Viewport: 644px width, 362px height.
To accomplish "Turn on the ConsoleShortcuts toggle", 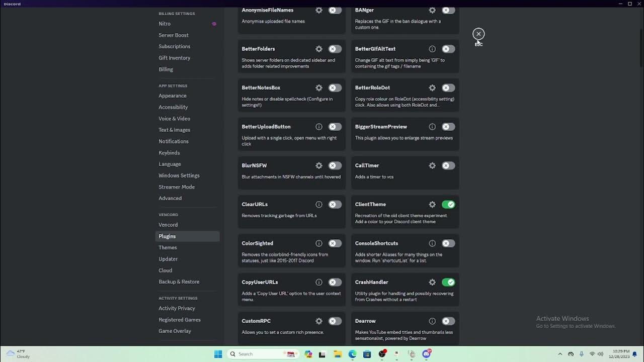I will (448, 243).
